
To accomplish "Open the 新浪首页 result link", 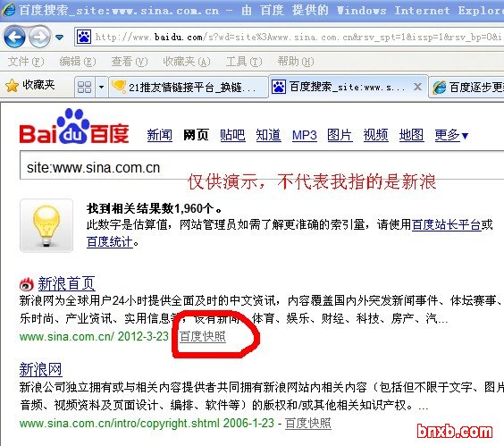I will pyautogui.click(x=66, y=283).
